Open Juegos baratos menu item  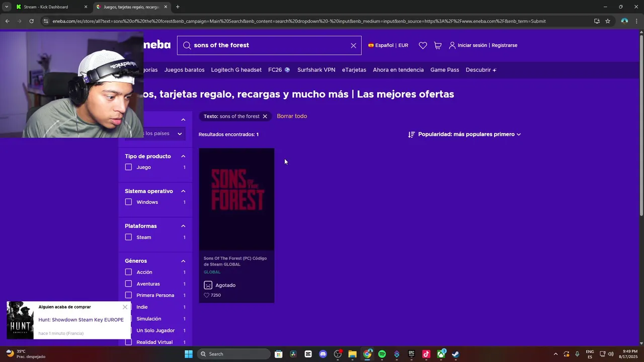point(184,70)
